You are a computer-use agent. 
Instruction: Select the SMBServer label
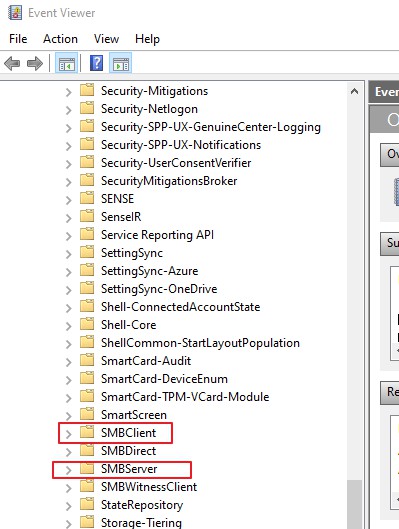pos(129,469)
